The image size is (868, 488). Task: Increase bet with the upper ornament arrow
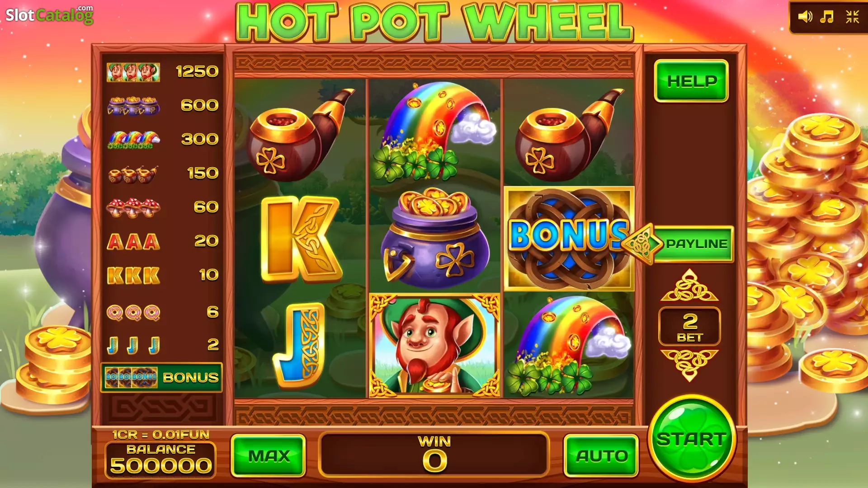689,286
